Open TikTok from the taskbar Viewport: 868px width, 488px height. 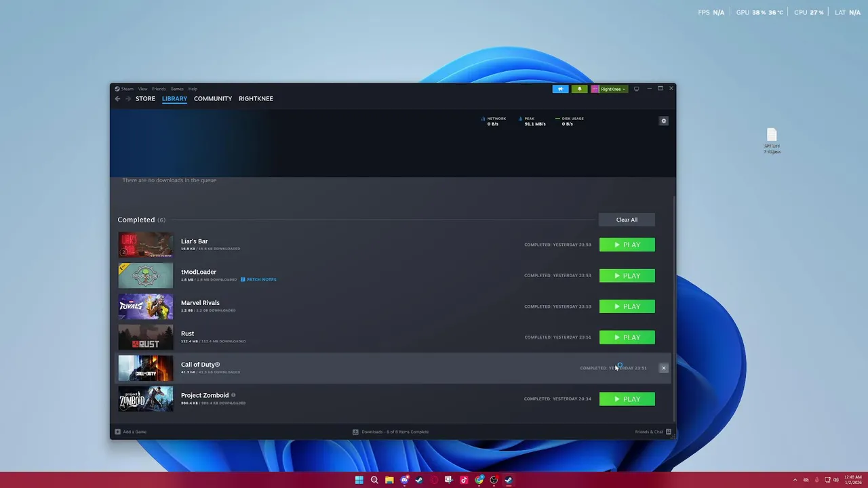coord(464,480)
